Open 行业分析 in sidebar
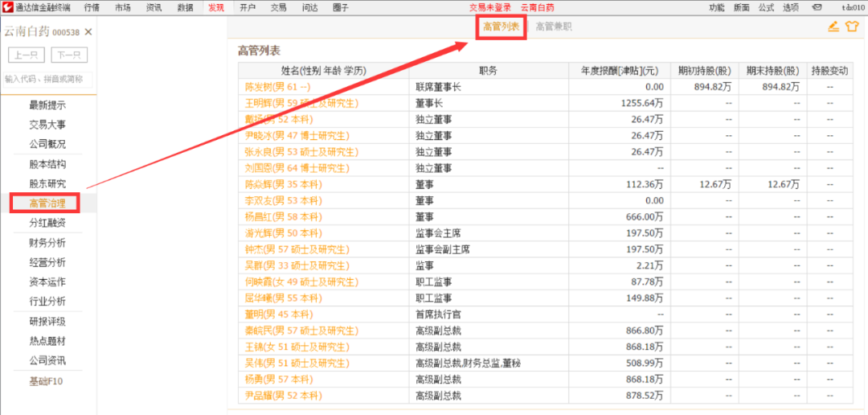 click(47, 302)
